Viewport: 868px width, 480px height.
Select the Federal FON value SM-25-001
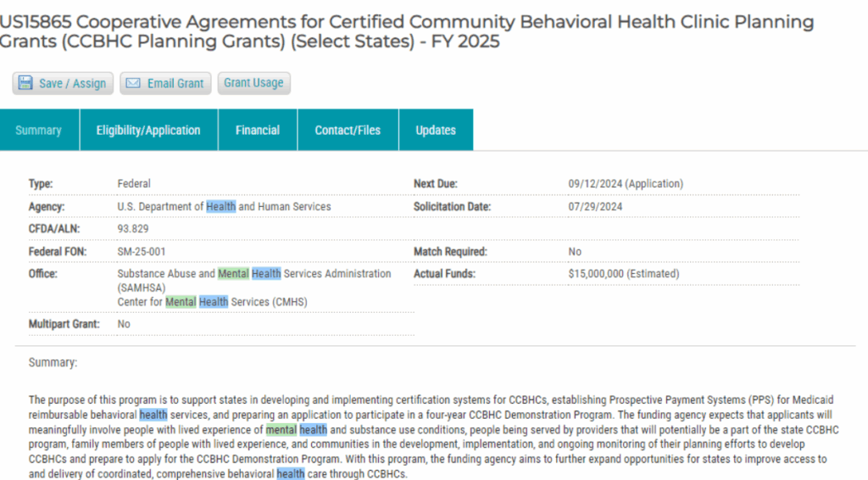pyautogui.click(x=140, y=252)
